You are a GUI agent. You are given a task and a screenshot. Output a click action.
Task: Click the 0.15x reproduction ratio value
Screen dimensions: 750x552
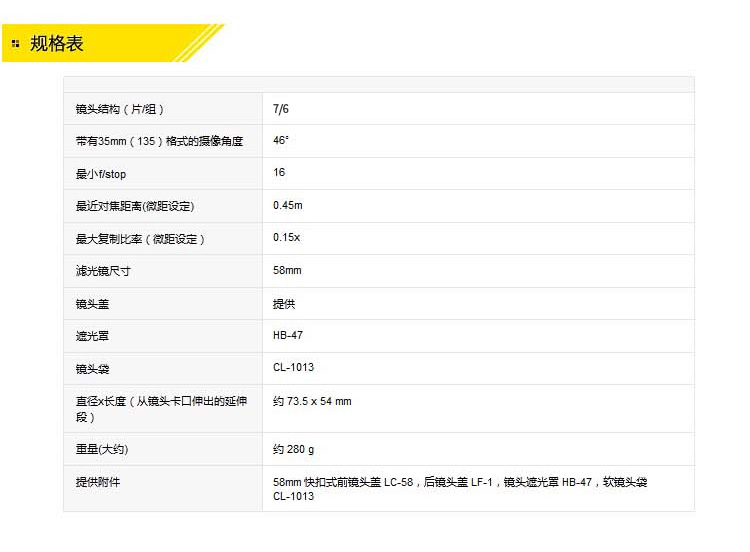pyautogui.click(x=287, y=239)
